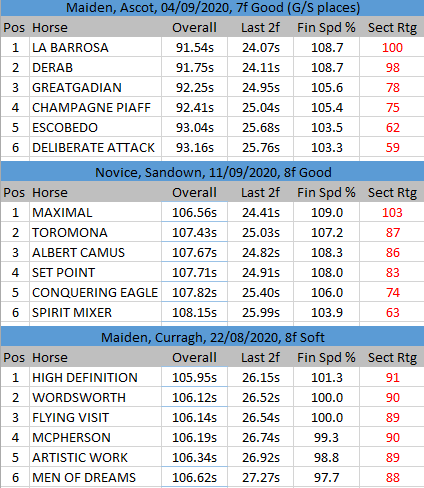
Task: Click ALBERT CAMUS last 2f time 24.82s
Action: pos(260,252)
